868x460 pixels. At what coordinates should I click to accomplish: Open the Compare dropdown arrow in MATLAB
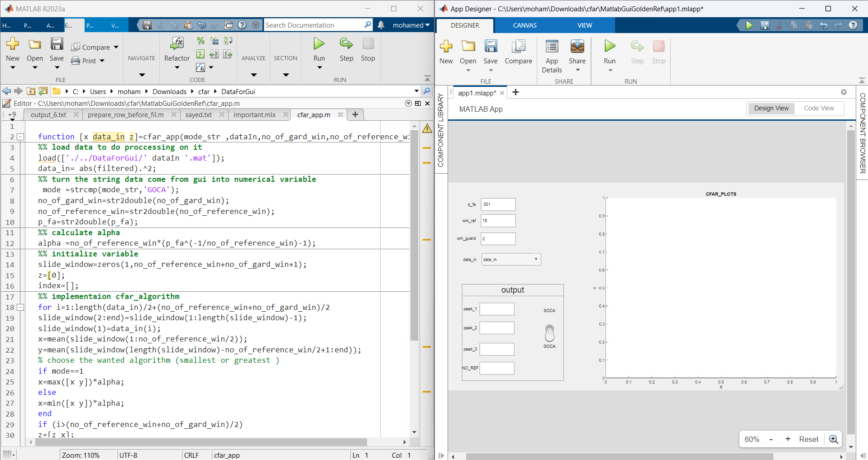tap(116, 47)
